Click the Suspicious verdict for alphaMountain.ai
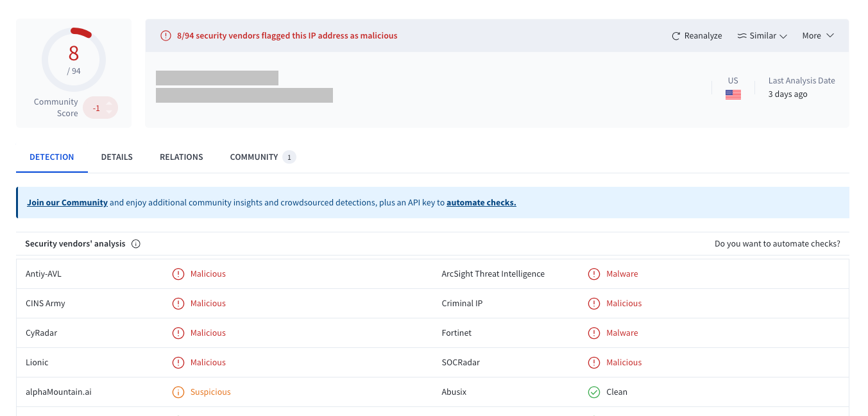The width and height of the screenshot is (868, 416). click(210, 392)
